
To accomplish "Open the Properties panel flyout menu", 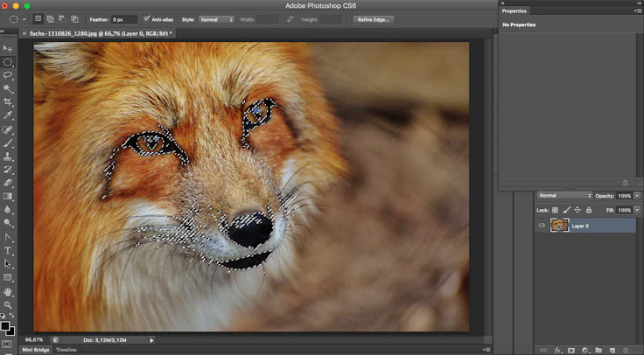I will point(638,11).
